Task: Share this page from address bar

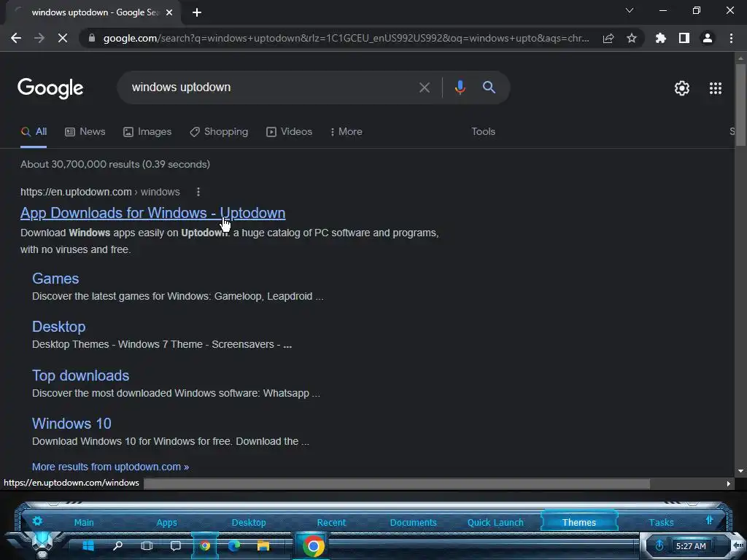Action: pos(608,38)
